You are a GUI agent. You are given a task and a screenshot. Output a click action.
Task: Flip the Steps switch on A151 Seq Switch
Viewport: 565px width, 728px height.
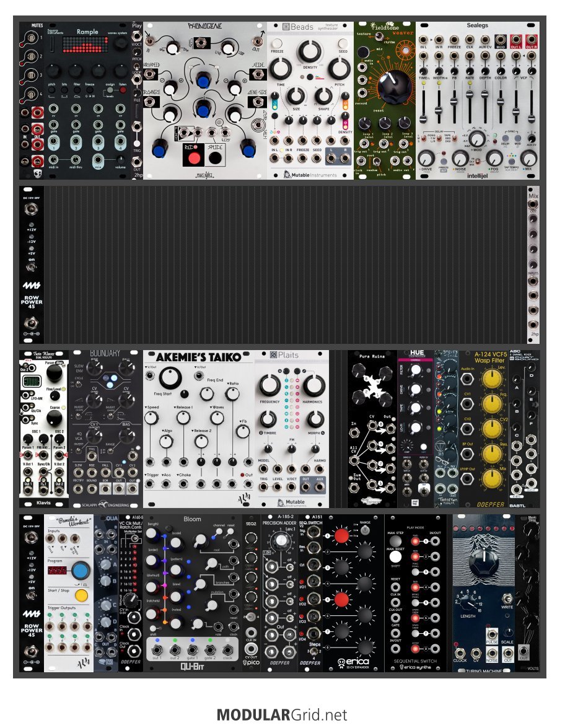click(x=313, y=651)
